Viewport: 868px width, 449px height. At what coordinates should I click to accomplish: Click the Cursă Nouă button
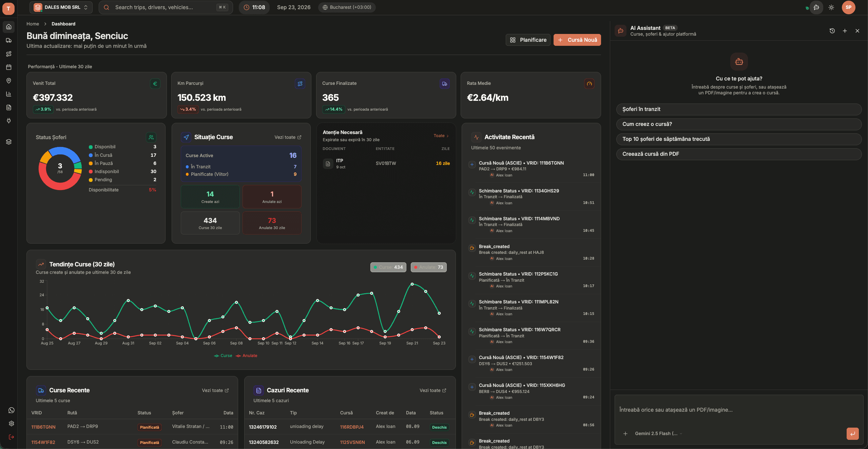point(577,40)
